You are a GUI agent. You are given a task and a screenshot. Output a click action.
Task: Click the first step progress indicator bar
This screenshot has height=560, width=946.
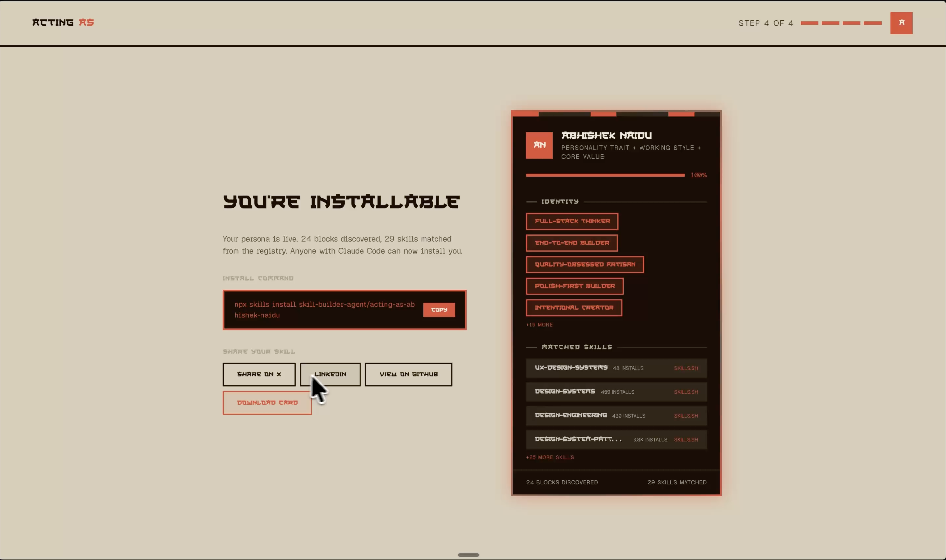[x=809, y=23]
